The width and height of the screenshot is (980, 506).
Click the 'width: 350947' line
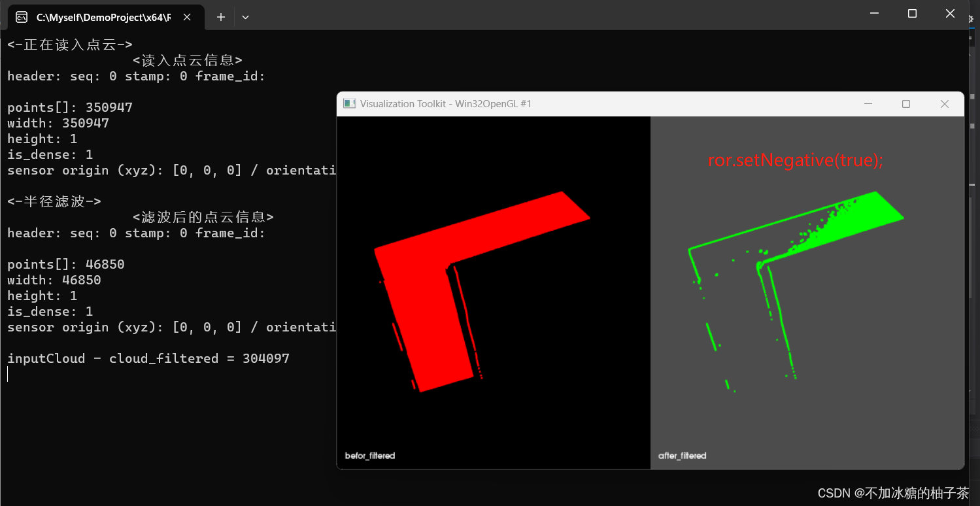click(x=58, y=124)
